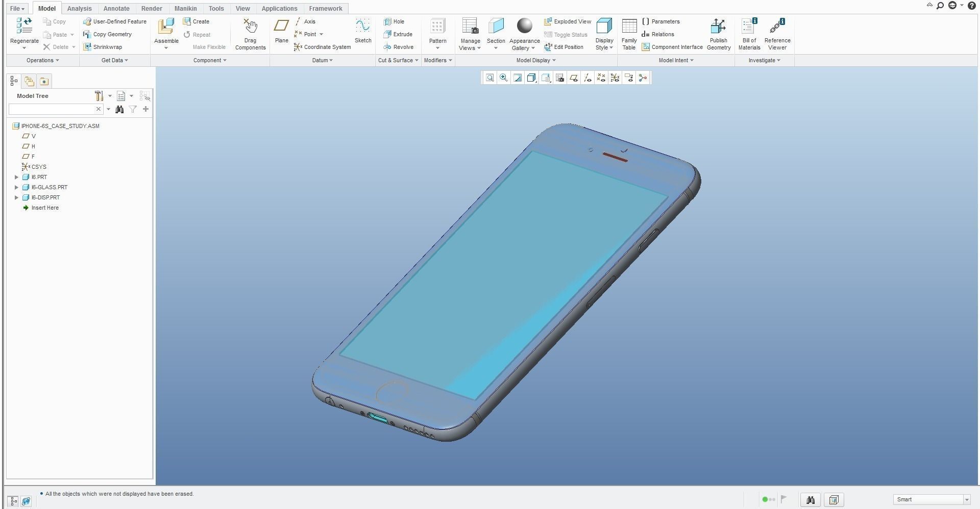Switch to the Annotate tab
The height and width of the screenshot is (509, 980).
[116, 9]
